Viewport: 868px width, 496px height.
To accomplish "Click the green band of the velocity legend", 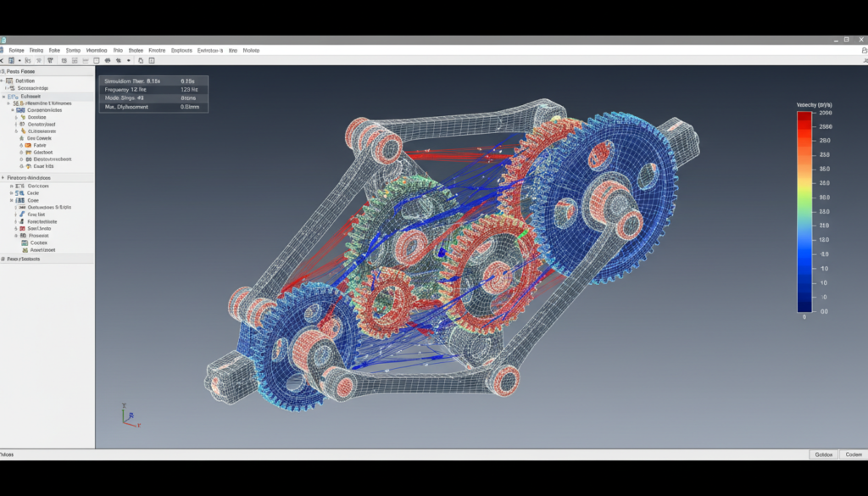I will (x=804, y=202).
